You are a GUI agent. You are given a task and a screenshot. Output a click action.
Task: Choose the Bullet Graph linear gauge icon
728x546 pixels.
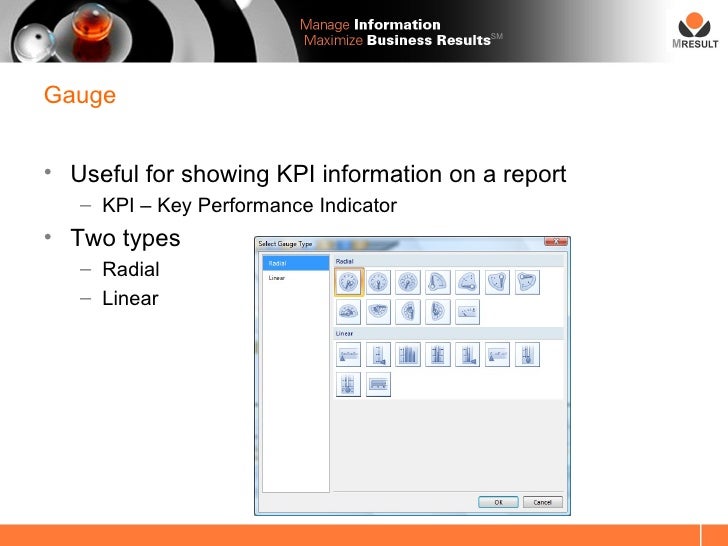pyautogui.click(x=378, y=384)
